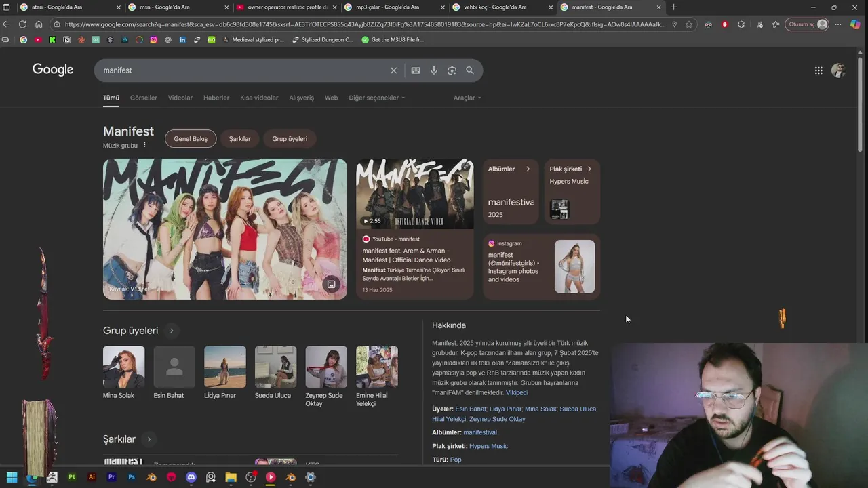This screenshot has height=488, width=868.
Task: Switch to the Görseller tab
Action: click(144, 98)
